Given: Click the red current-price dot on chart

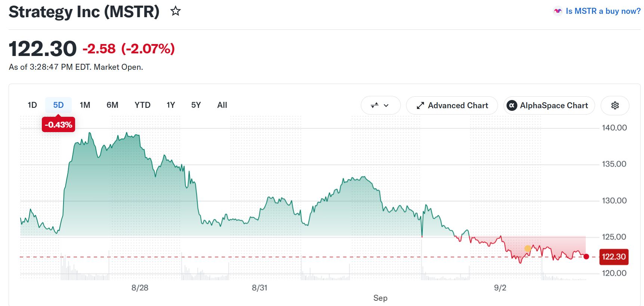Looking at the screenshot, I should coord(586,256).
